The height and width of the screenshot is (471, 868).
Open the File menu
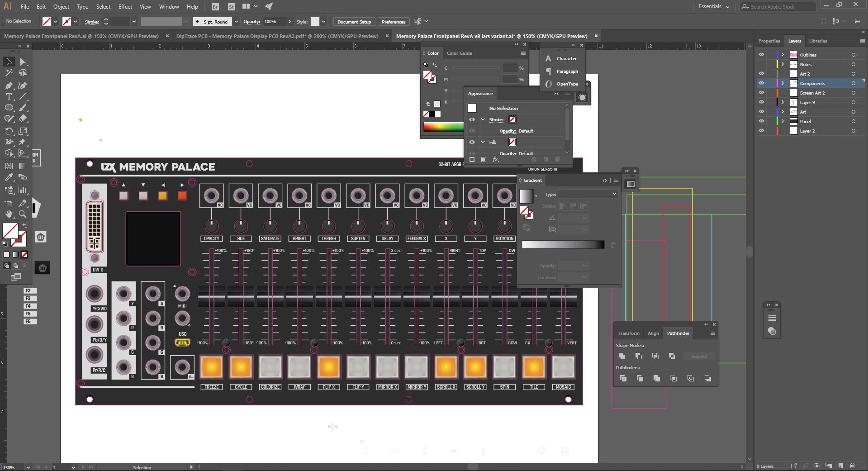coord(25,7)
